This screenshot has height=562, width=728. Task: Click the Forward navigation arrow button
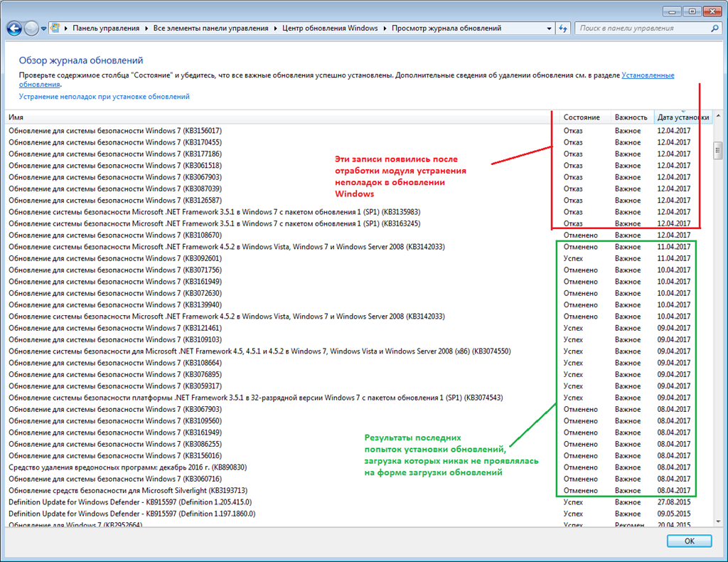[x=31, y=28]
